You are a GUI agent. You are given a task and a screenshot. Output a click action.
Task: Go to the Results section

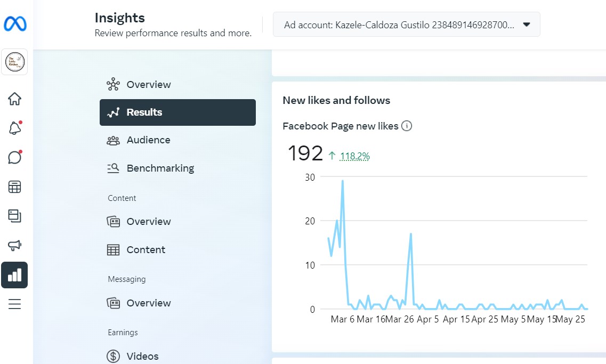click(177, 112)
